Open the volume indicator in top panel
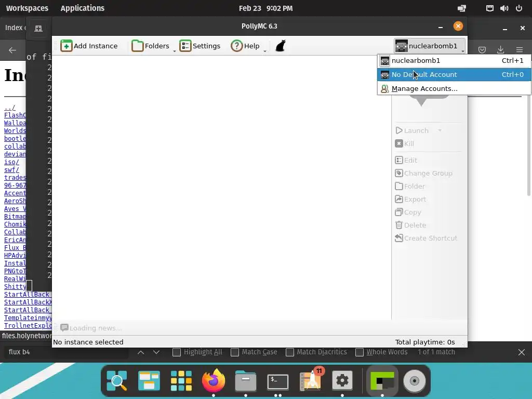The height and width of the screenshot is (399, 532). pos(504,8)
